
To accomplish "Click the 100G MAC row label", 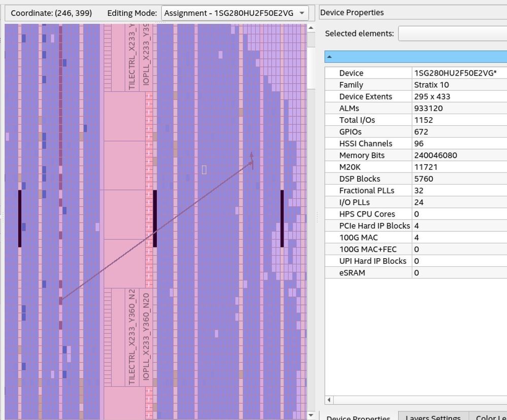I will (x=358, y=237).
